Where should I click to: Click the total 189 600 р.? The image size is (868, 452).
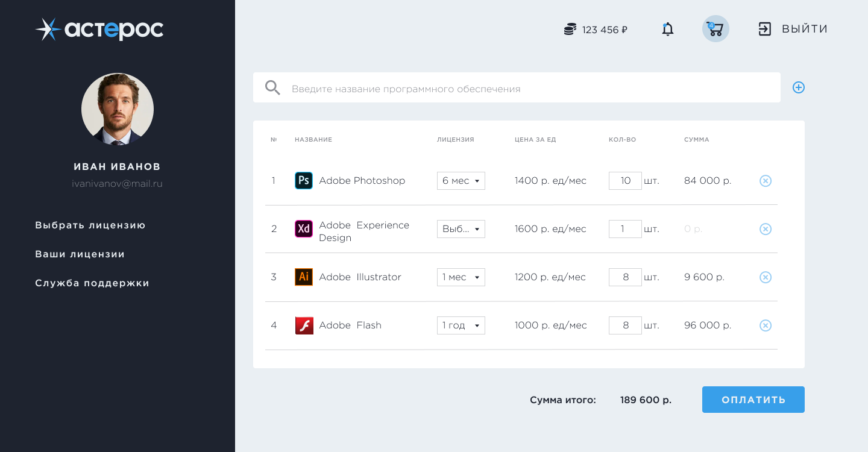[x=646, y=400]
